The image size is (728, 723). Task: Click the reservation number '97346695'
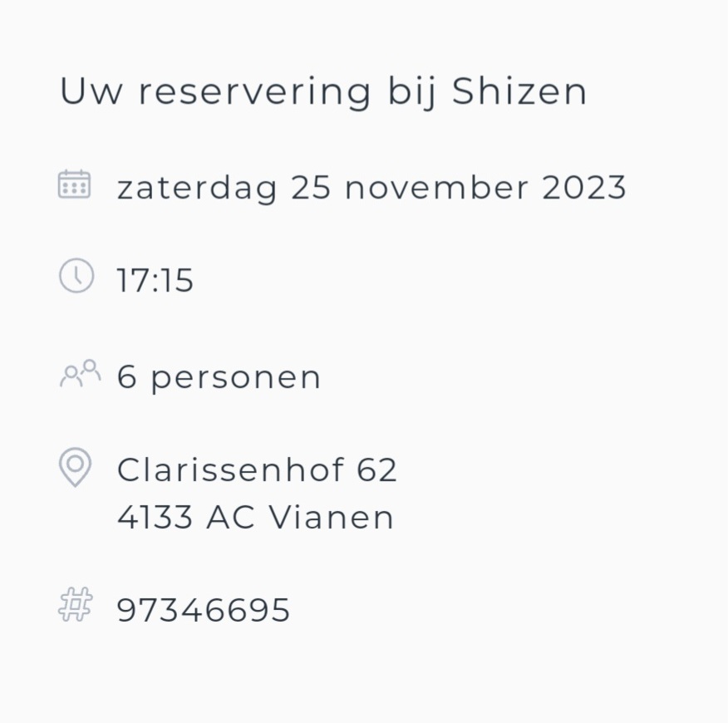204,610
